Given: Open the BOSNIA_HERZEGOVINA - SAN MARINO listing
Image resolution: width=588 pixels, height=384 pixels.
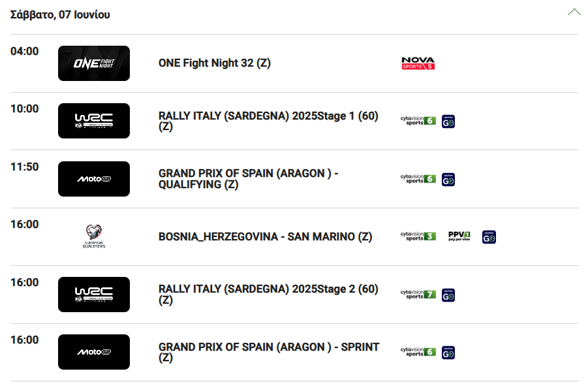Looking at the screenshot, I should coord(265,237).
